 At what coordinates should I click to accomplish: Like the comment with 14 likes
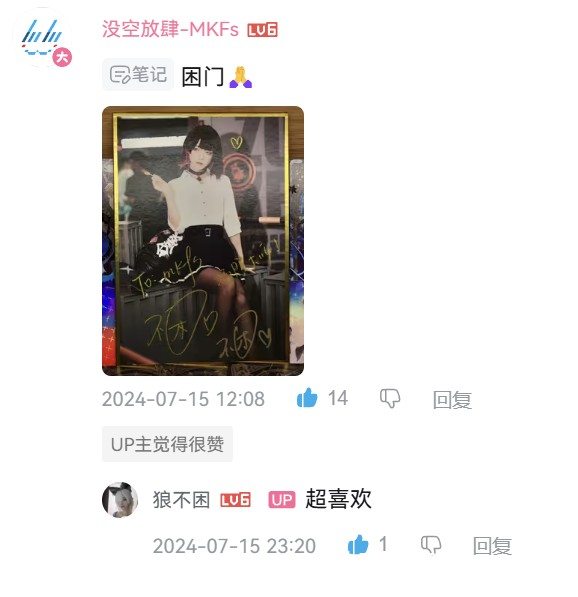(x=307, y=398)
